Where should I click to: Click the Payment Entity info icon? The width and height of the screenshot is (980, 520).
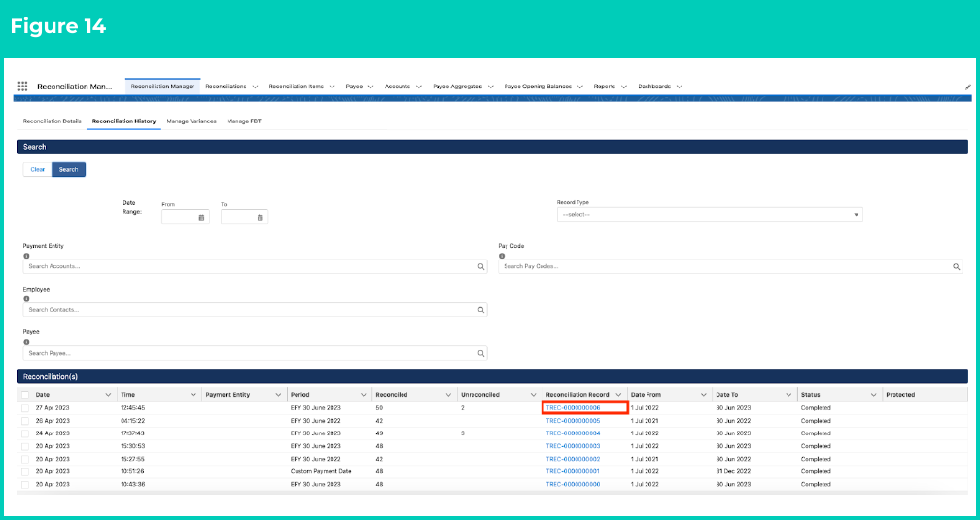coord(26,256)
